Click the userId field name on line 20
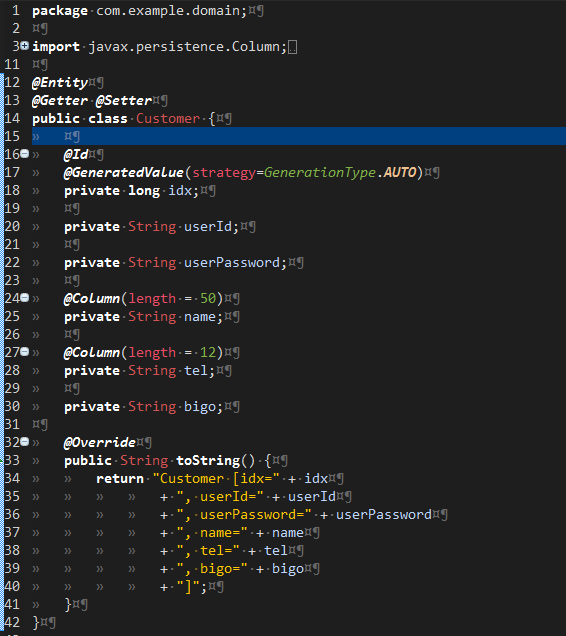The image size is (566, 636). click(x=208, y=226)
